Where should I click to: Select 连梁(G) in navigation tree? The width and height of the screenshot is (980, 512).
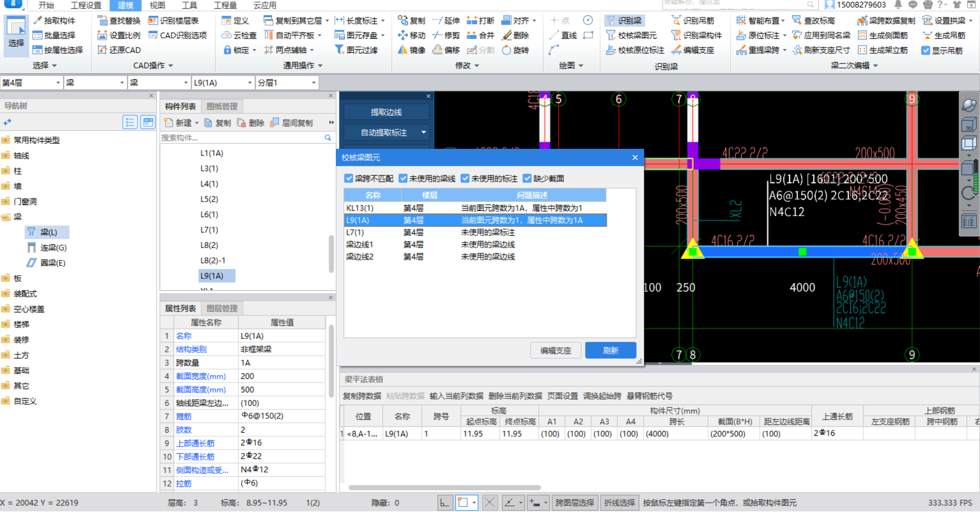coord(48,248)
